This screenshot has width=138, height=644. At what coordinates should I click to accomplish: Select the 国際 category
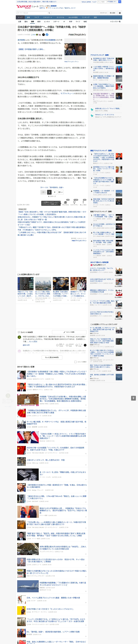[x=32, y=21]
